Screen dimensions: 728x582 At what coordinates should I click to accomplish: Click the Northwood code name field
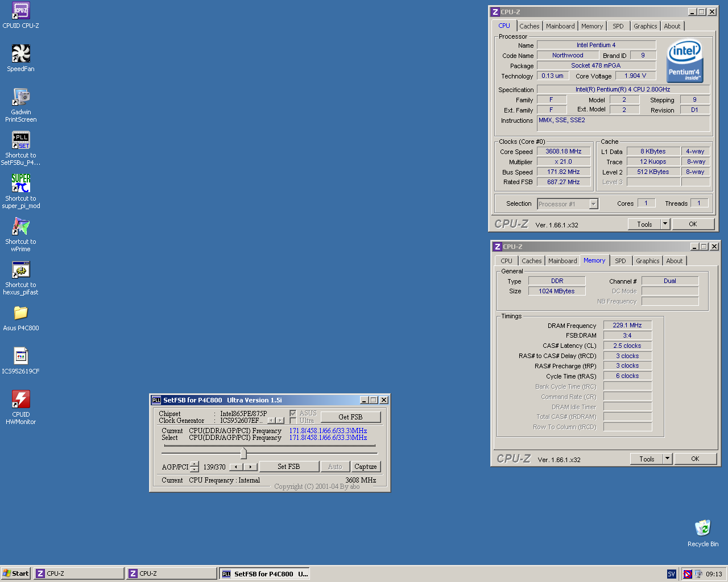tap(568, 56)
